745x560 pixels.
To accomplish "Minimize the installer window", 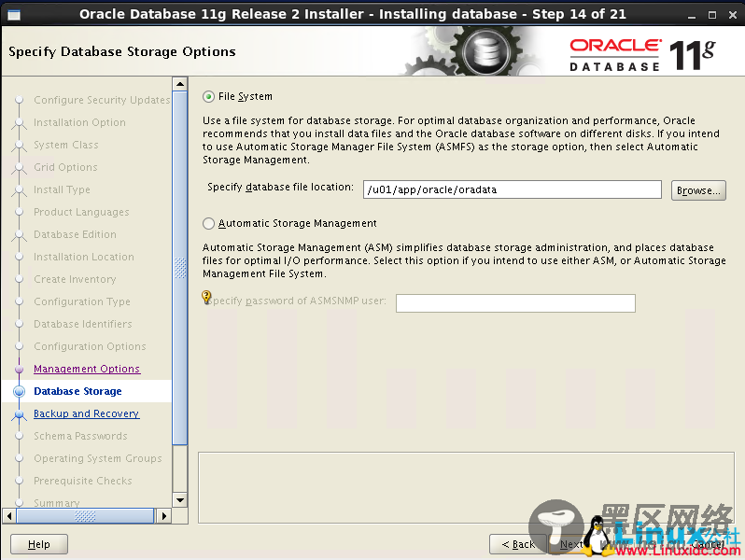I will pos(692,15).
